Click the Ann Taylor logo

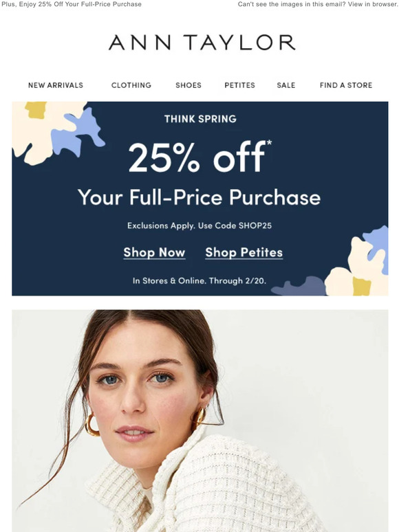pos(202,43)
